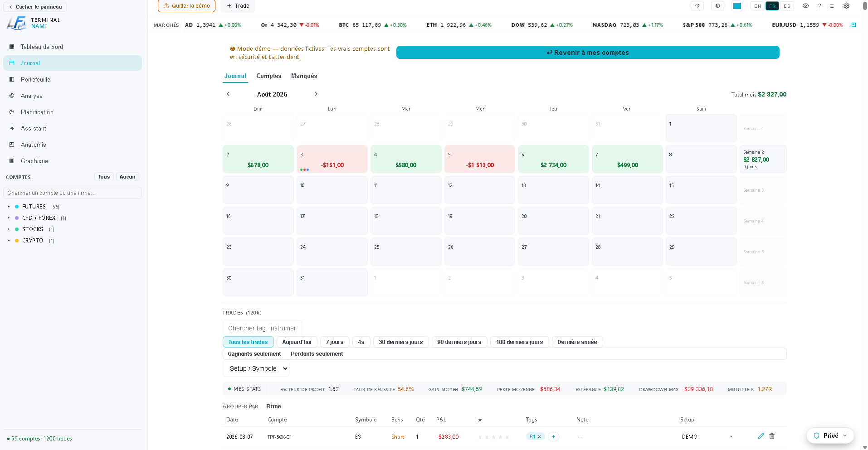Open the Setup / Symbole dropdown
Screen dimensions: 868x450
(x=256, y=368)
